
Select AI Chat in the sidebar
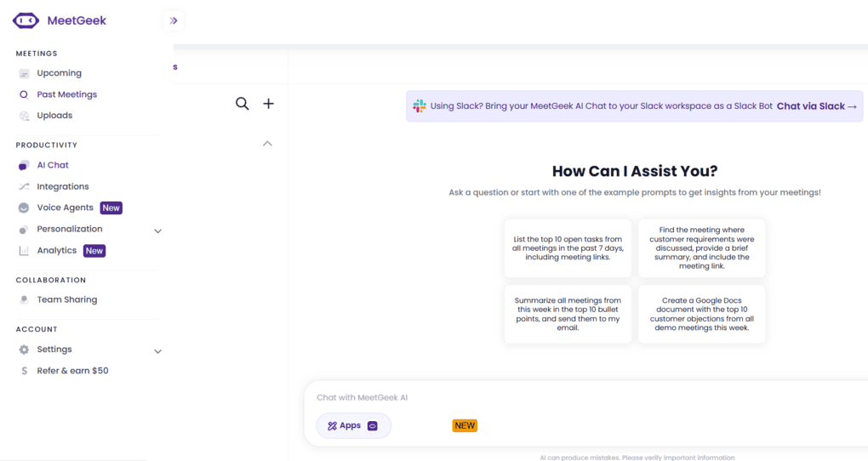[53, 165]
